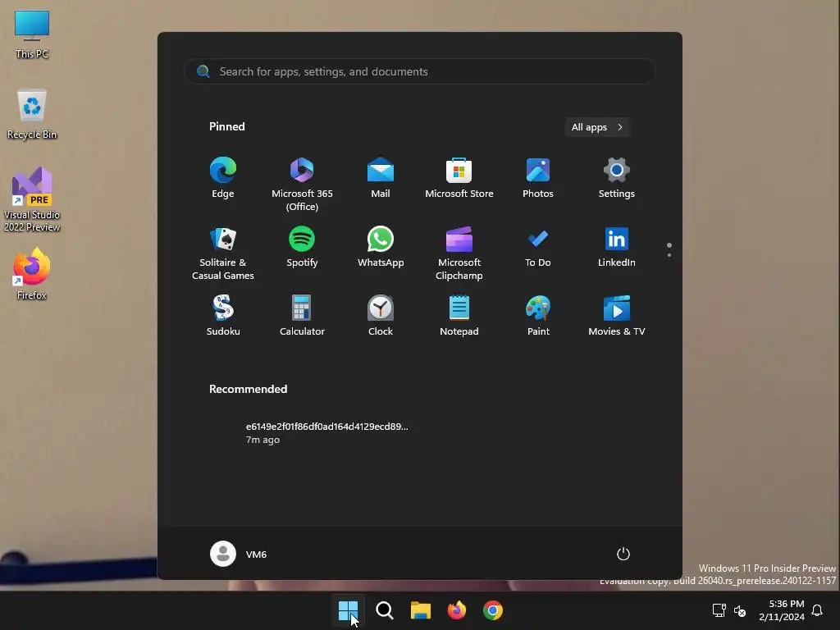
Task: Click the Windows Start button on taskbar
Action: 348,610
